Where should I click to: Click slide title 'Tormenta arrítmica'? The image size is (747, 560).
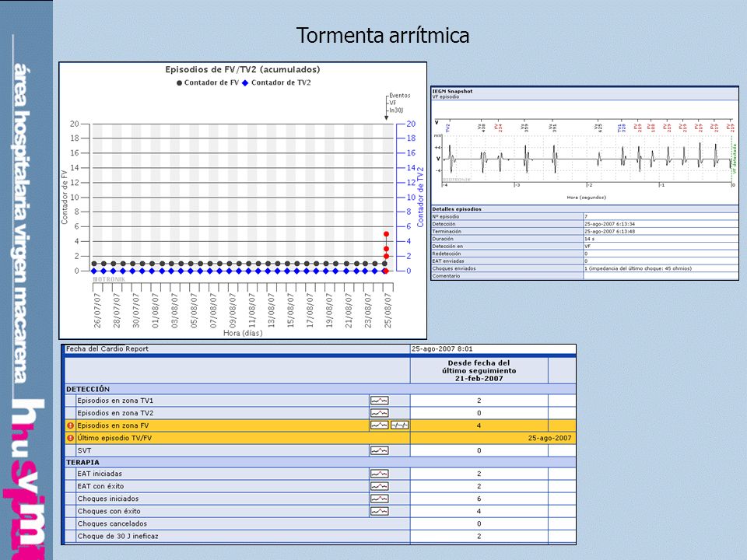tap(383, 36)
